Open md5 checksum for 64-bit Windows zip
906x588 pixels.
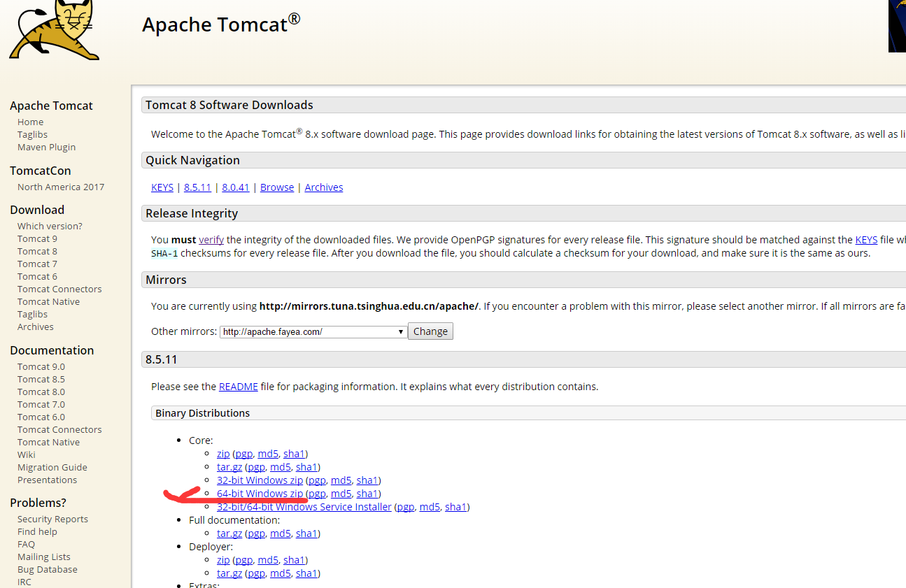pyautogui.click(x=341, y=494)
